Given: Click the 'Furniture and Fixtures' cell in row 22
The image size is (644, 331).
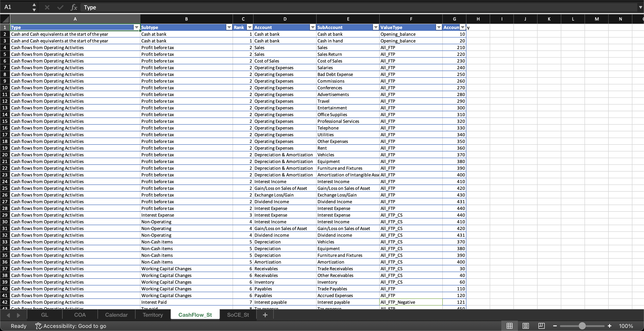Looking at the screenshot, I should [348, 168].
